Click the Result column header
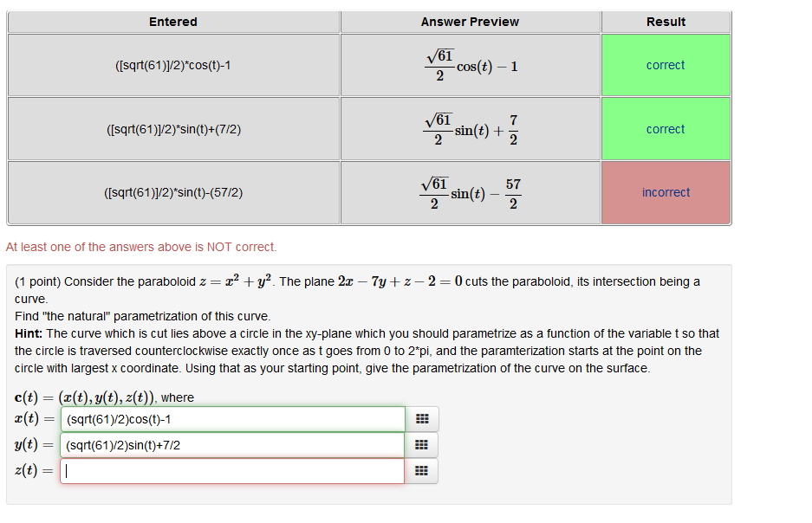Viewport: 812px width, 523px height. tap(665, 22)
